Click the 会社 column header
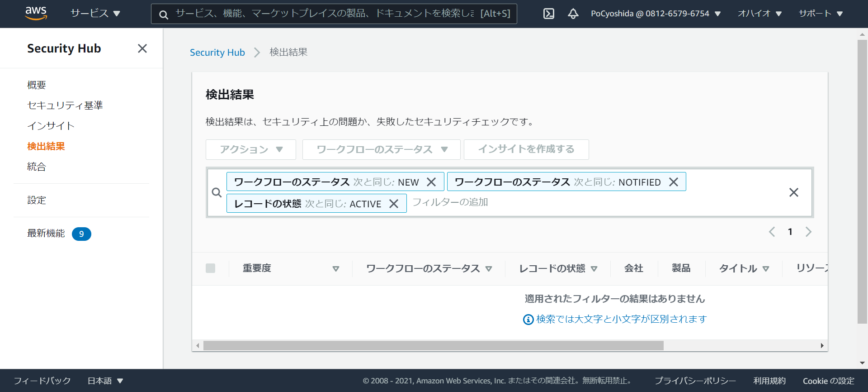Image resolution: width=868 pixels, height=392 pixels. tap(634, 268)
